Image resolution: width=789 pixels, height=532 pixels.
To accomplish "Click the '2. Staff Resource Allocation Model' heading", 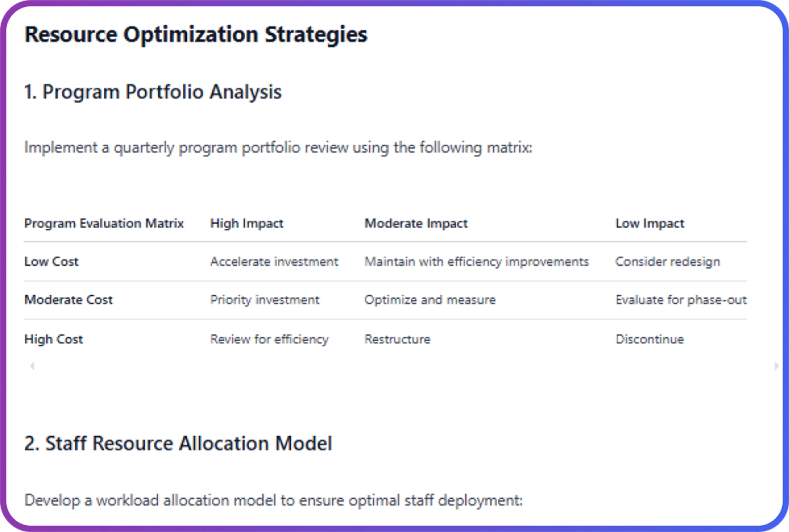I will [178, 443].
